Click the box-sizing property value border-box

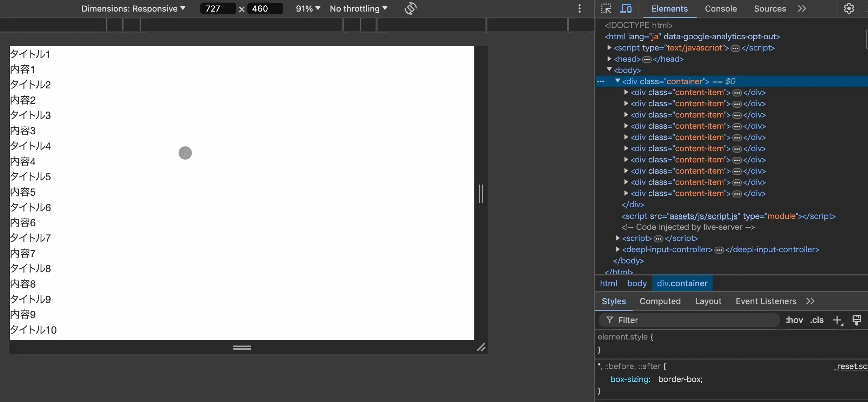[680, 379]
